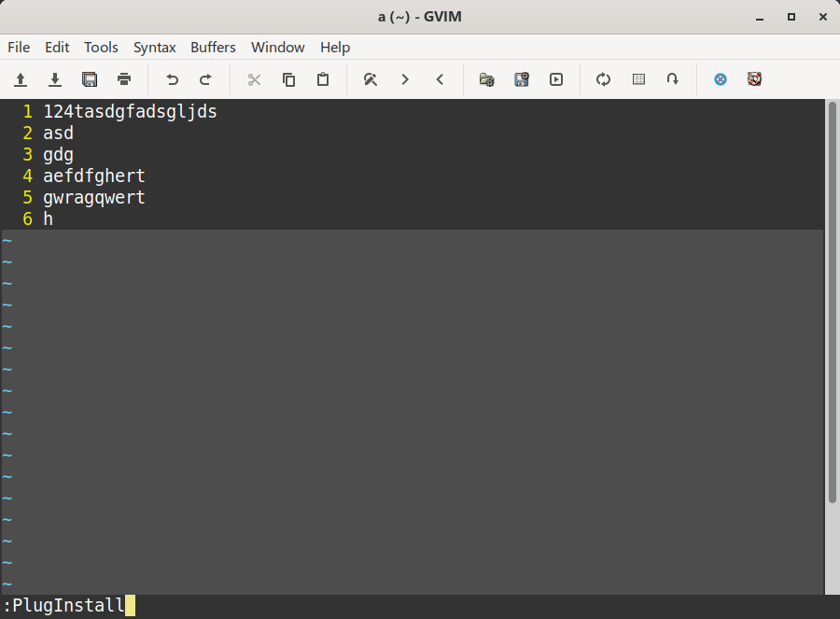Click the Find Next arrow icon
The width and height of the screenshot is (840, 619).
coord(405,79)
